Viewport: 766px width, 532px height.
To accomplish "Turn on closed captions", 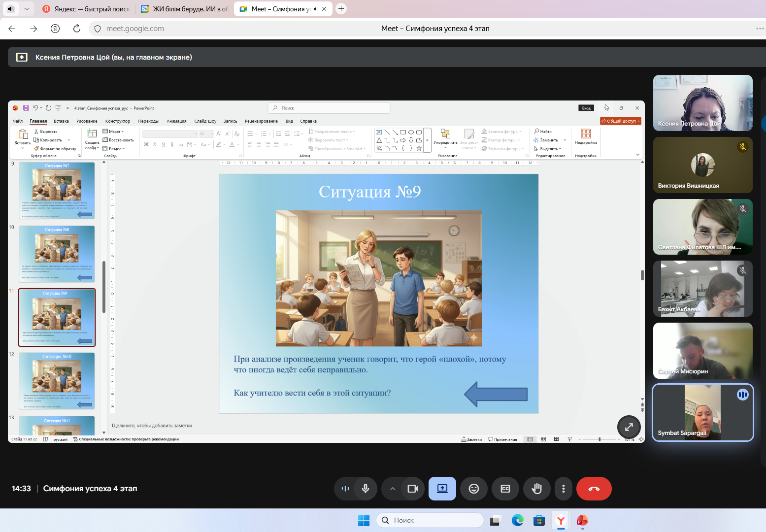I will point(505,489).
